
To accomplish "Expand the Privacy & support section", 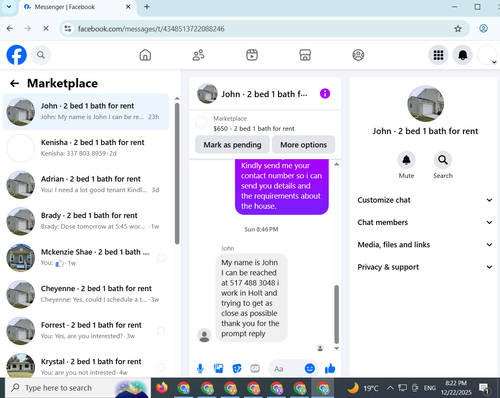I will (425, 267).
